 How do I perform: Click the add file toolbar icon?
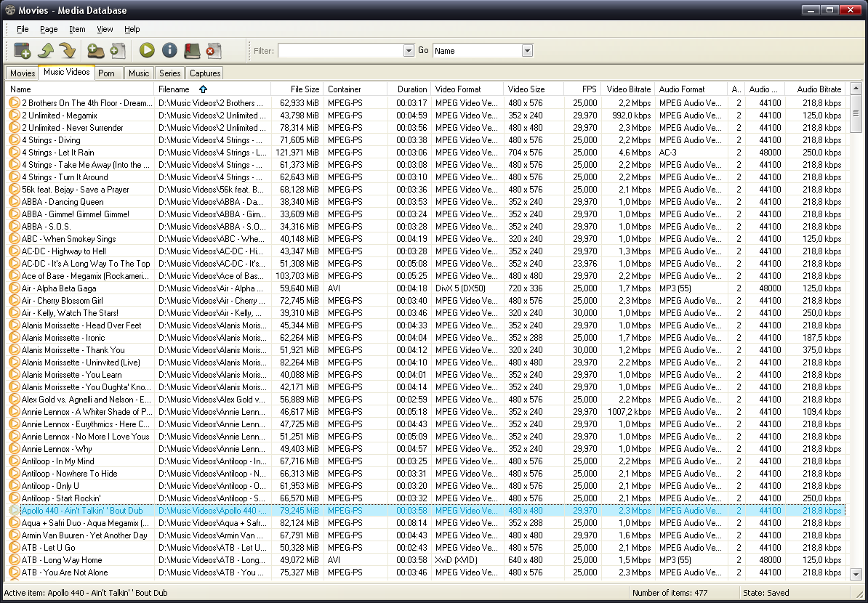pyautogui.click(x=118, y=50)
